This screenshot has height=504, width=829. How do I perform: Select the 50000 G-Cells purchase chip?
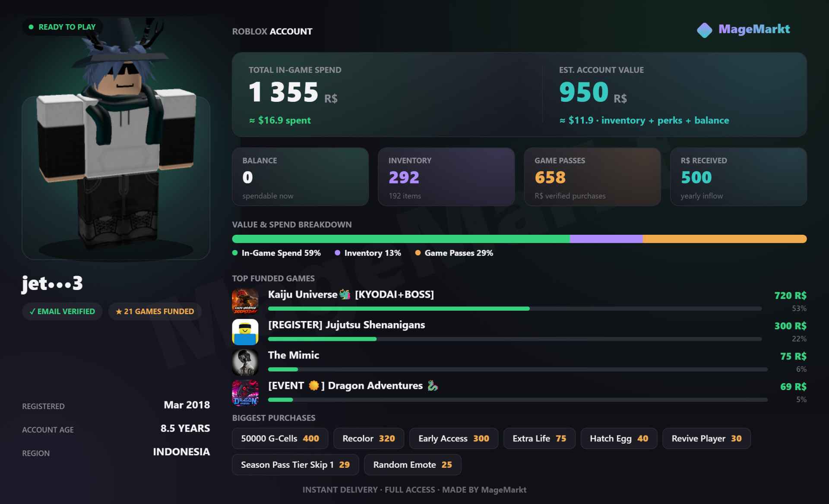pyautogui.click(x=280, y=438)
